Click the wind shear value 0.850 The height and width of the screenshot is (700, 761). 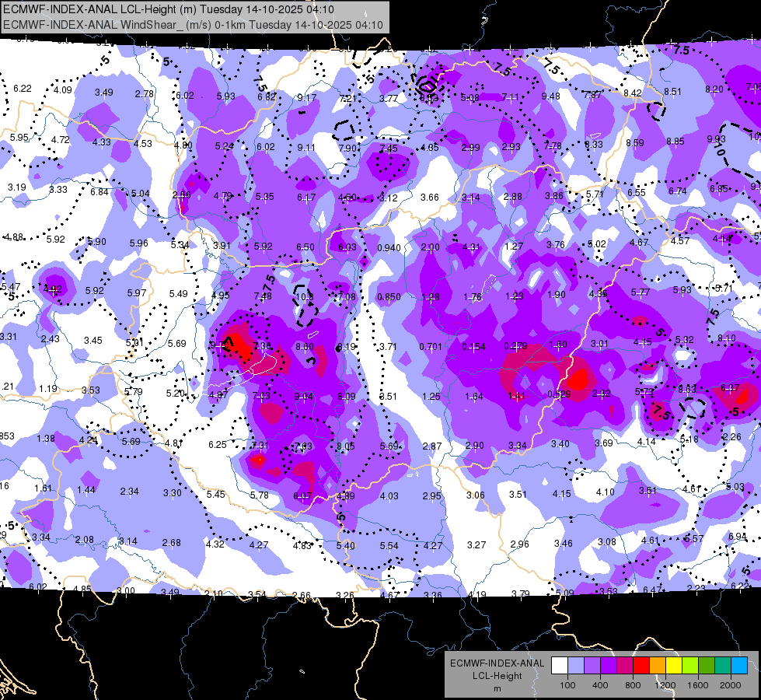click(x=389, y=297)
